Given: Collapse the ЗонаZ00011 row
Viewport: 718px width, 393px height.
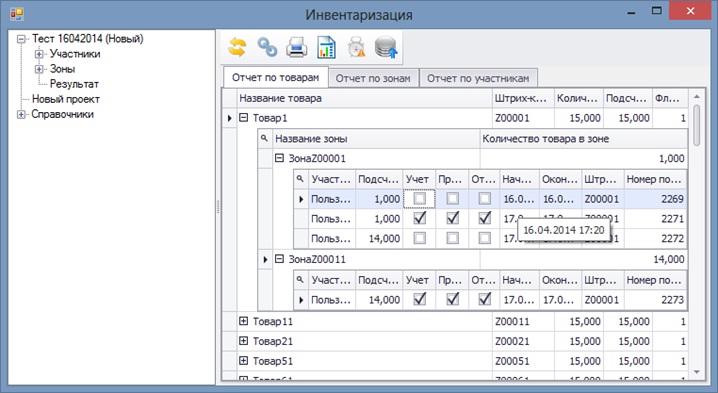Looking at the screenshot, I should [279, 259].
